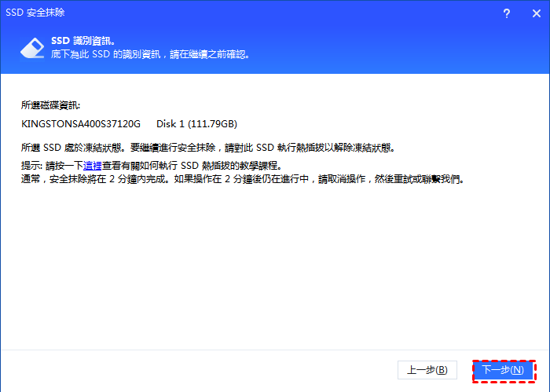Image resolution: width=550 pixels, height=392 pixels.
Task: Proceed with the 下一步(N) button
Action: click(502, 369)
